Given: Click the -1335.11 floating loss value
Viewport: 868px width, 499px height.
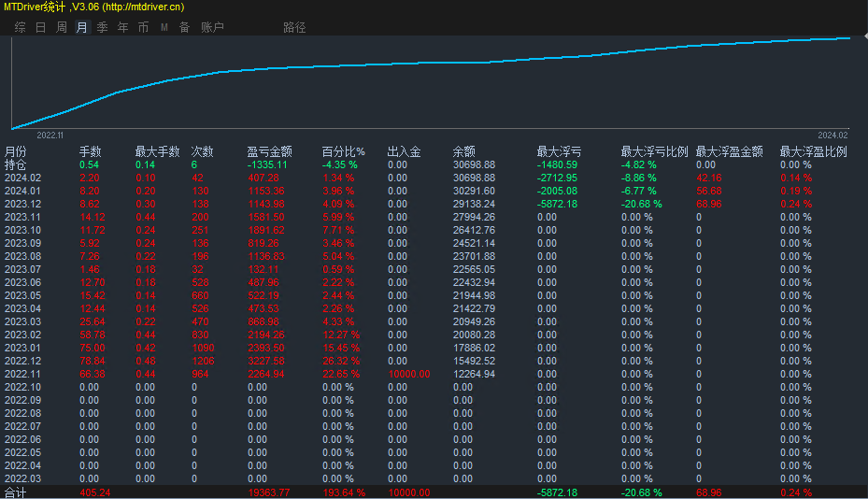Looking at the screenshot, I should (x=267, y=165).
